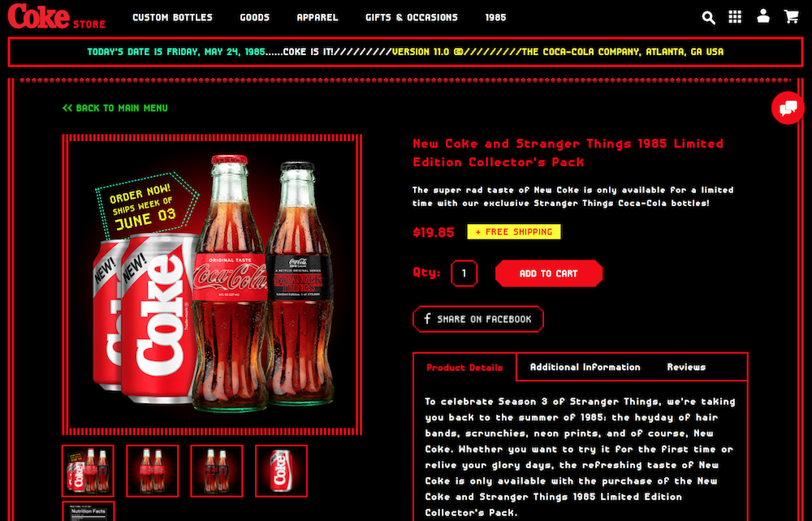This screenshot has width=812, height=521.
Task: Open Gifts & Occasions menu
Action: click(x=412, y=18)
